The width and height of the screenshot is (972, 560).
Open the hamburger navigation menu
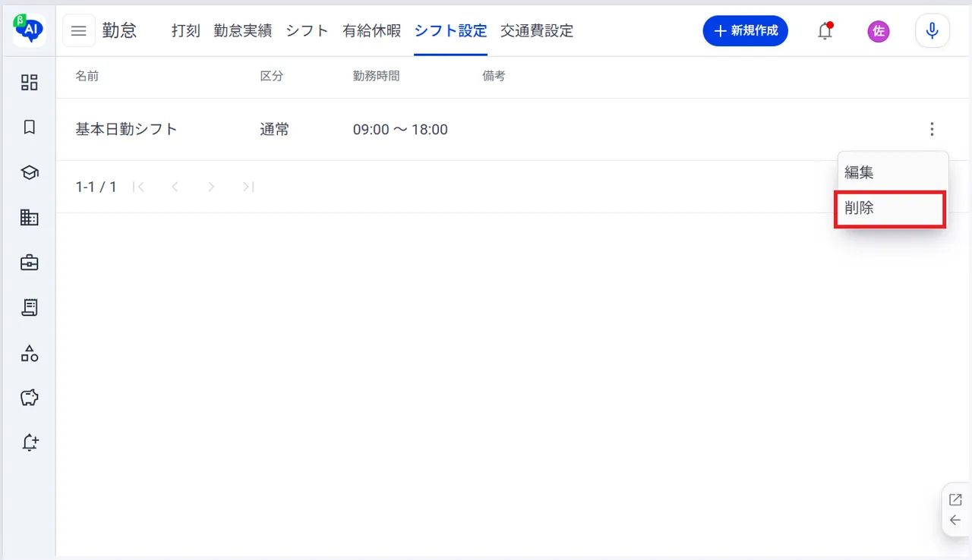coord(79,31)
